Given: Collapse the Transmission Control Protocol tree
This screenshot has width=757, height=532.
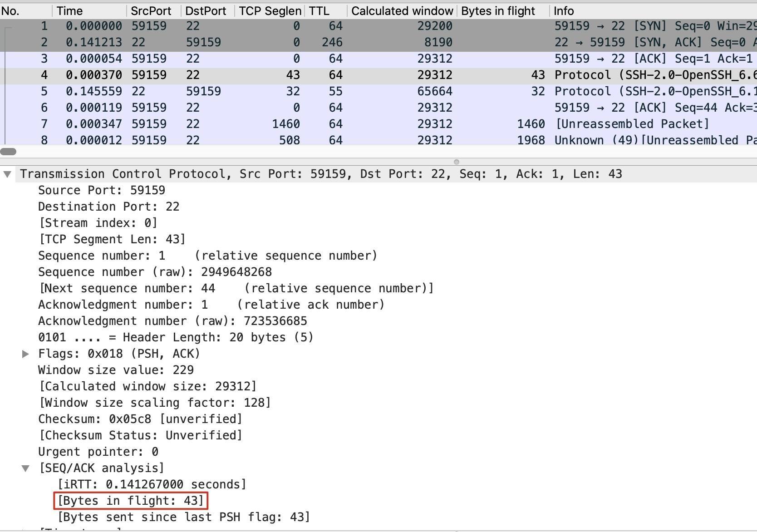Looking at the screenshot, I should click(x=7, y=174).
